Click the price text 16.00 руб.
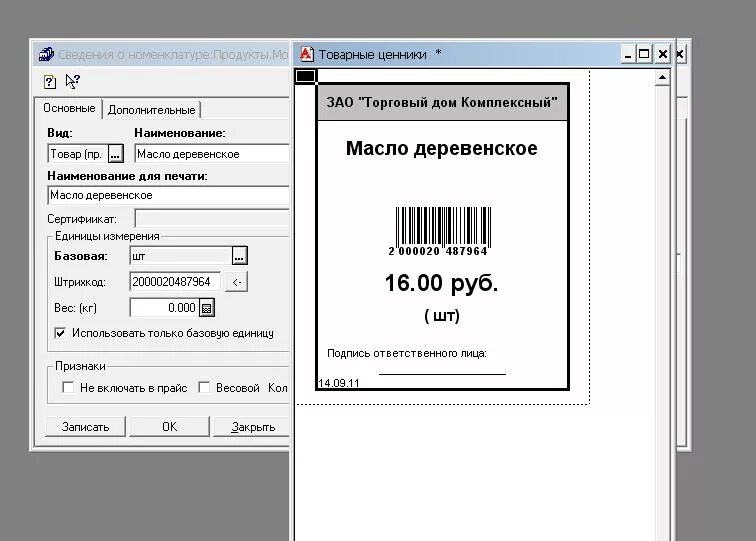 441,283
